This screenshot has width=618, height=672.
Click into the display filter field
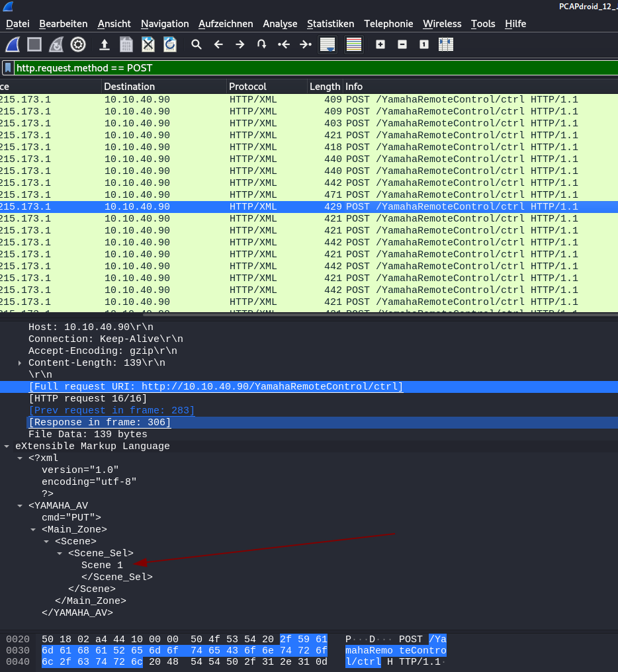tap(316, 67)
